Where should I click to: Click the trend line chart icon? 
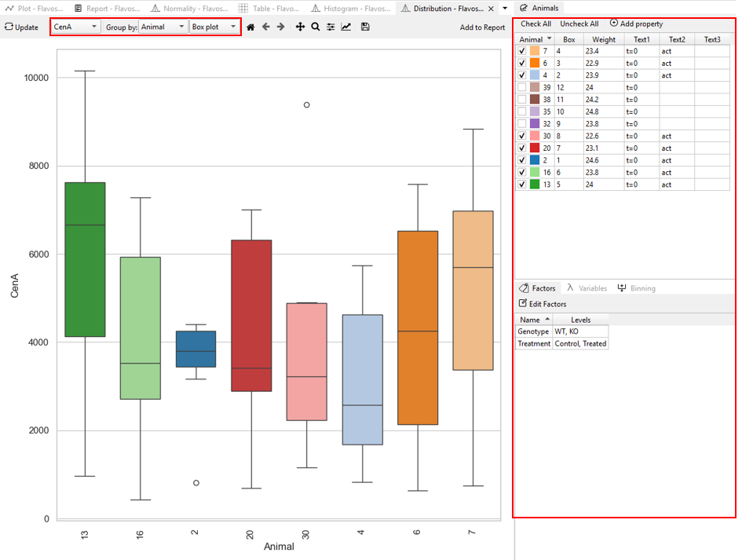pyautogui.click(x=346, y=26)
